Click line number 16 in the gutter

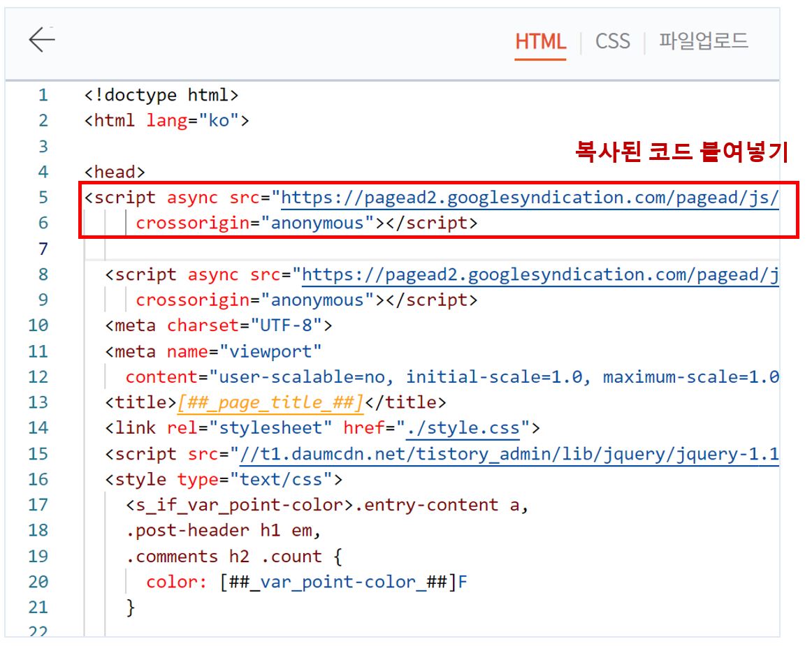(38, 480)
